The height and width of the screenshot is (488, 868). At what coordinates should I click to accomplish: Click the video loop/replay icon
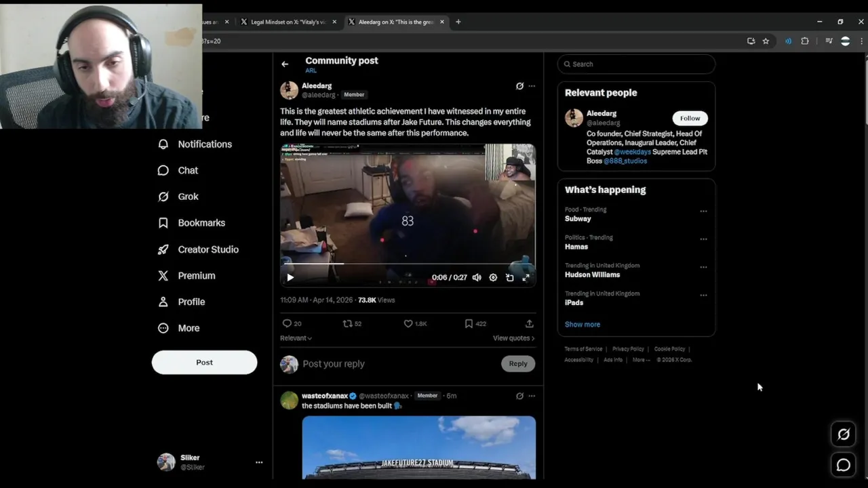point(509,277)
